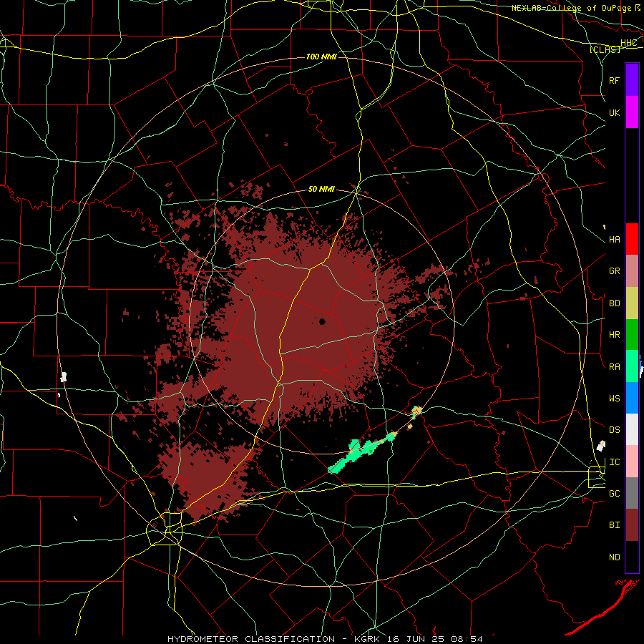Click the 'ND' legend label

point(614,557)
